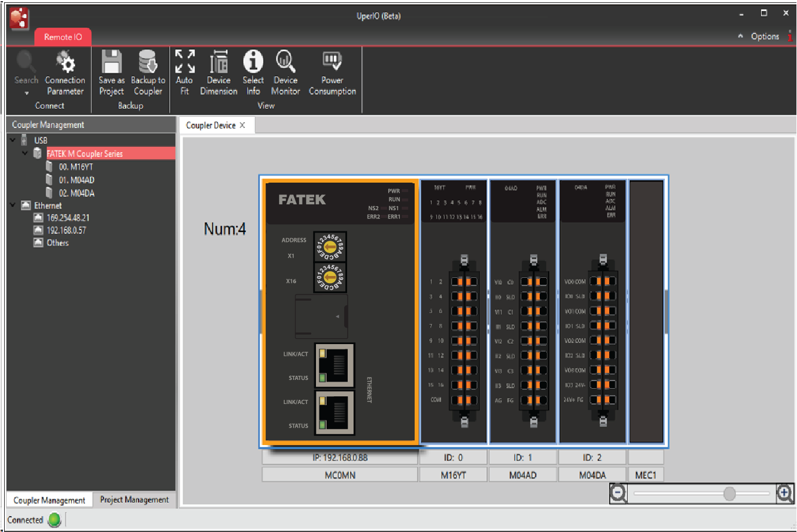Collapse the Ethernet tree node

click(x=12, y=205)
